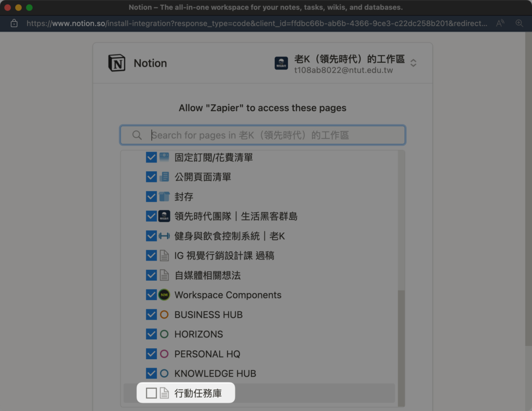Click the read aloud icon in address bar
Image resolution: width=532 pixels, height=411 pixels.
500,23
